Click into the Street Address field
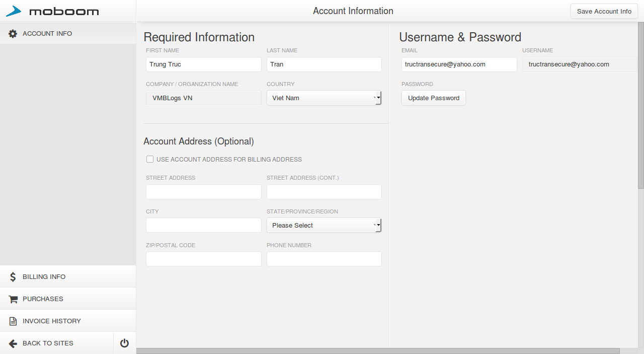Screen dimensions: 644x354 203,192
